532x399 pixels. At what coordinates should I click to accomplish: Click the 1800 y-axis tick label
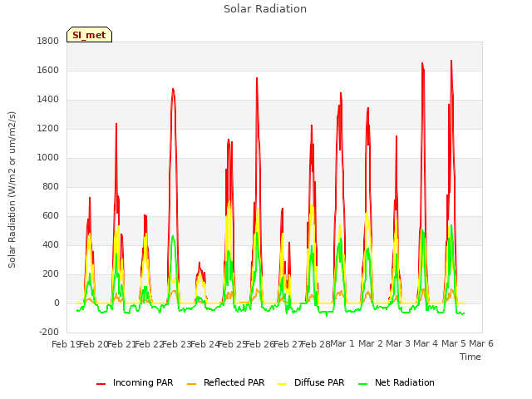pos(48,41)
